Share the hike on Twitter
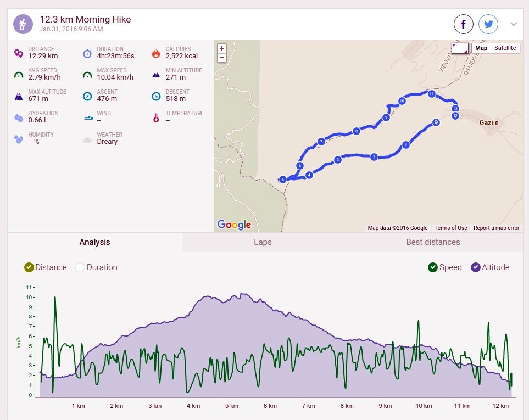 (488, 24)
